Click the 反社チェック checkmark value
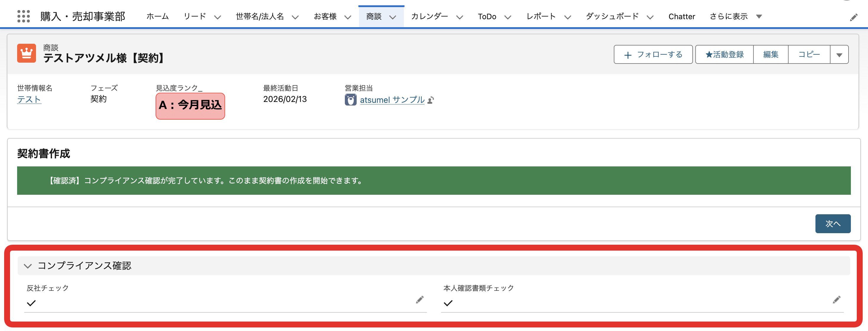 click(x=31, y=303)
